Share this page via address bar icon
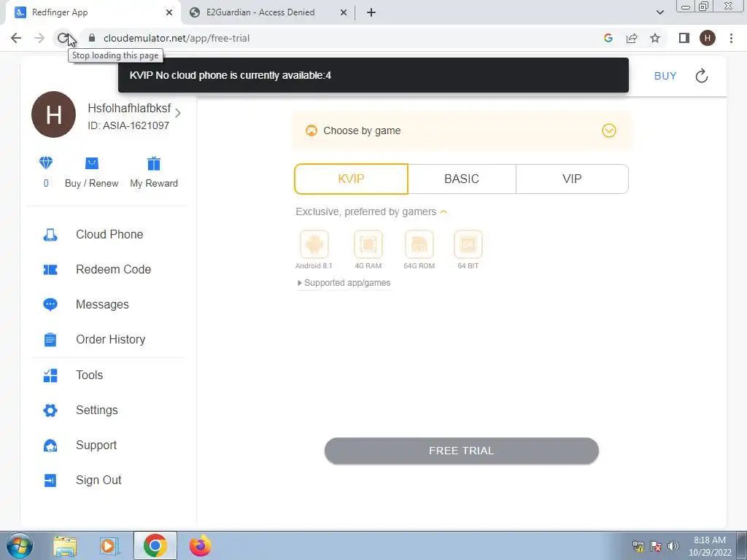747x560 pixels. click(x=632, y=38)
